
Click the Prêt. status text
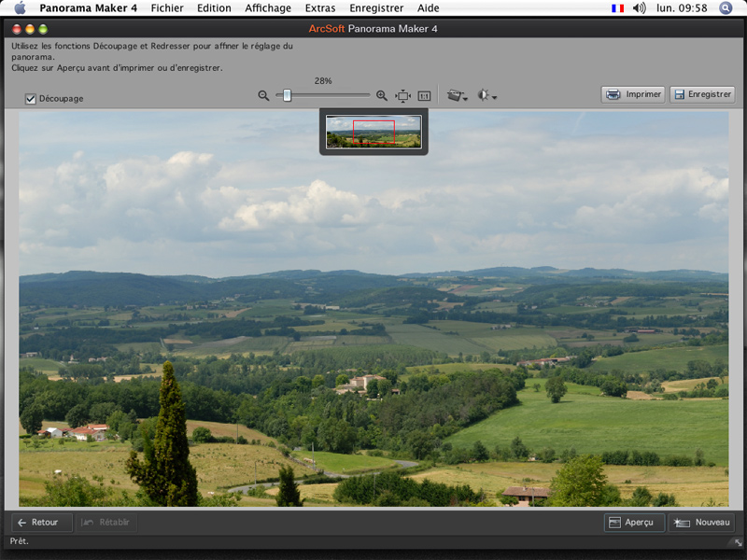click(x=19, y=541)
